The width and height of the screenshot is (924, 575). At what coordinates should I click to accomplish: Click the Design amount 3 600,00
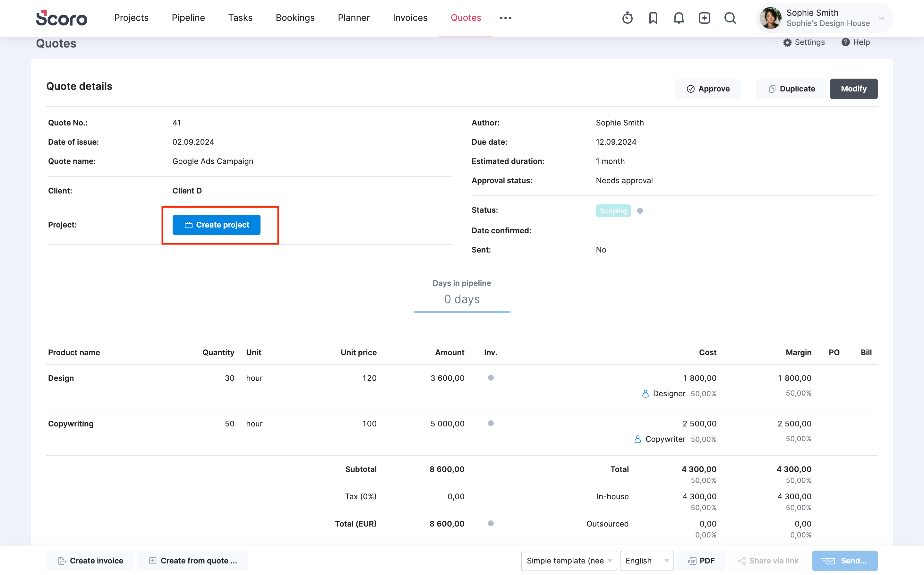click(x=447, y=378)
